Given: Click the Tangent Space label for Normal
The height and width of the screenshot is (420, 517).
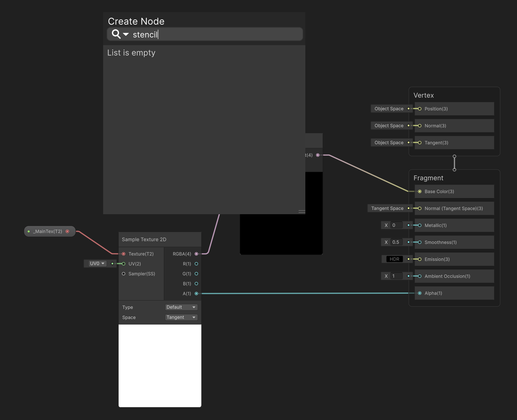Looking at the screenshot, I should [x=387, y=208].
